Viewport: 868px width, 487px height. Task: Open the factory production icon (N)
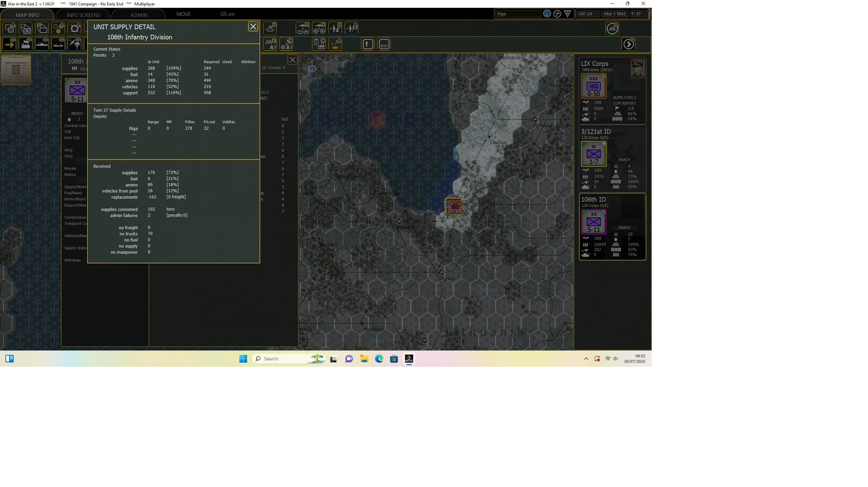(319, 44)
